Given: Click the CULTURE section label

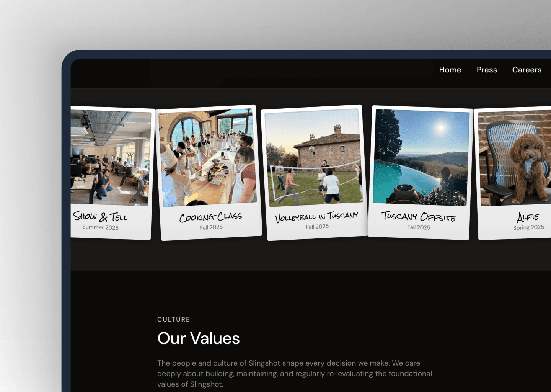Looking at the screenshot, I should pos(174,319).
